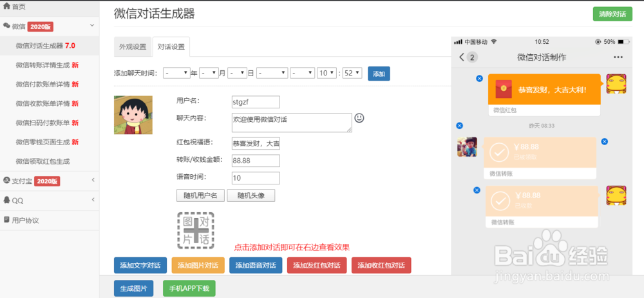Viewport: 644px width, 298px height.
Task: Remove the 昨天 08:33 timestamp entry
Action: pyautogui.click(x=460, y=125)
